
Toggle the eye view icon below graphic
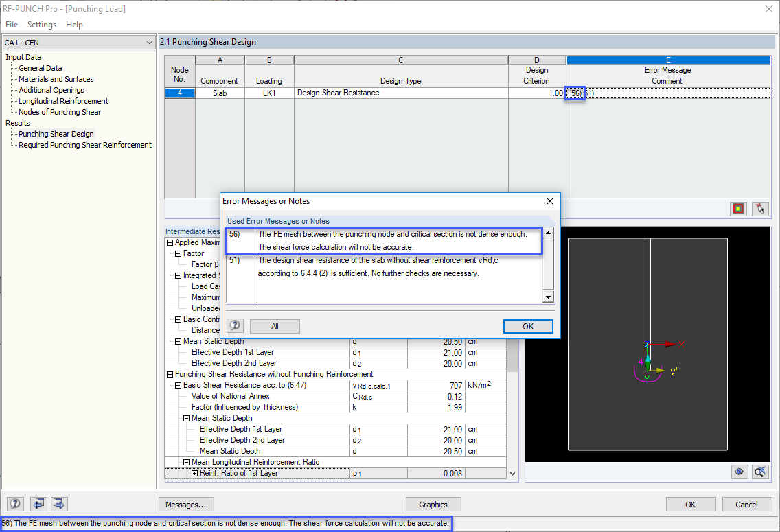pyautogui.click(x=739, y=472)
